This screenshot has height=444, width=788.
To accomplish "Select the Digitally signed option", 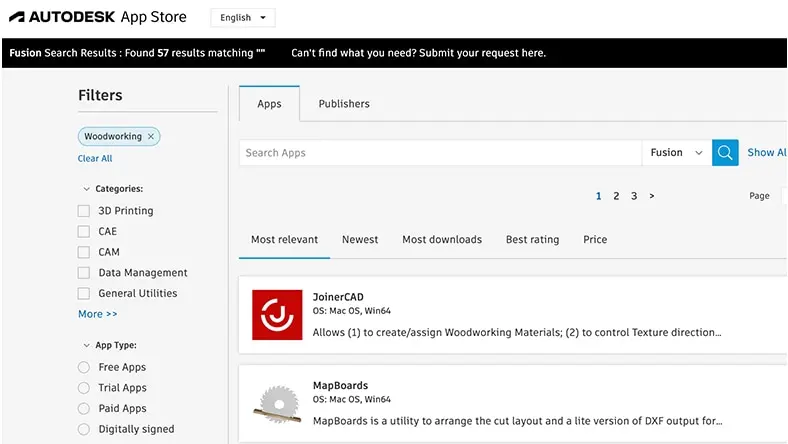I will coord(84,429).
